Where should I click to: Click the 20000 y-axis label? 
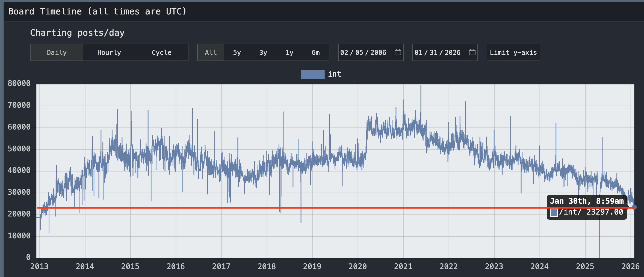(19, 214)
